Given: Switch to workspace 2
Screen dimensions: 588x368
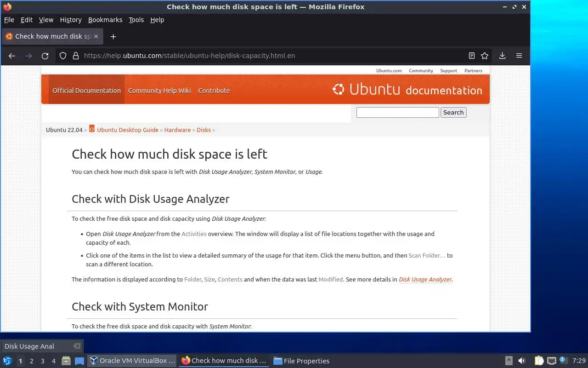Looking at the screenshot, I should [x=31, y=361].
